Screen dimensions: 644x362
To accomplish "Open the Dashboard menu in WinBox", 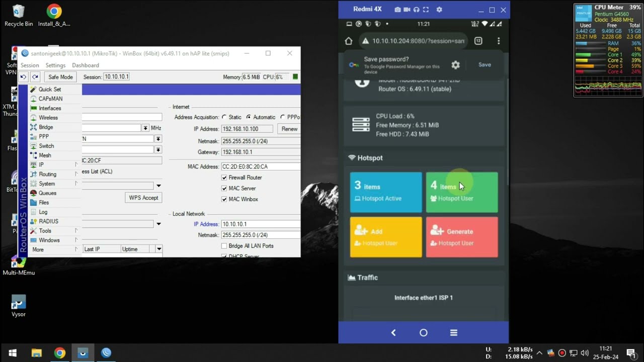I will [86, 65].
